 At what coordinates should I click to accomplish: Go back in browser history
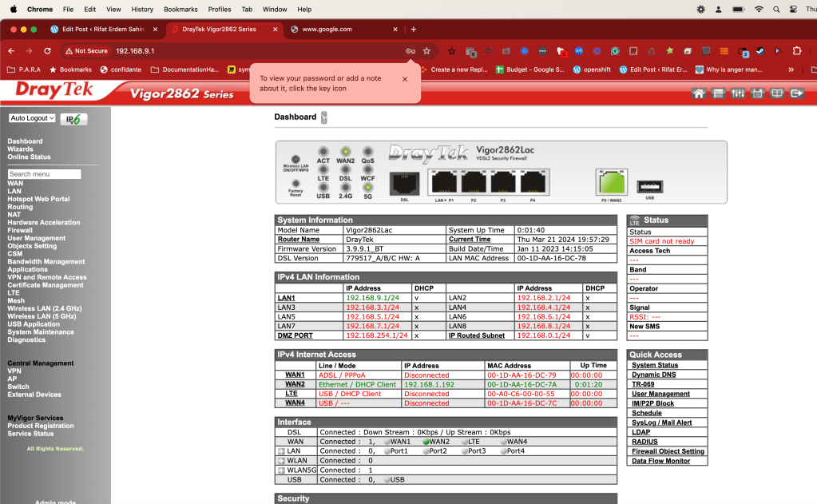11,51
